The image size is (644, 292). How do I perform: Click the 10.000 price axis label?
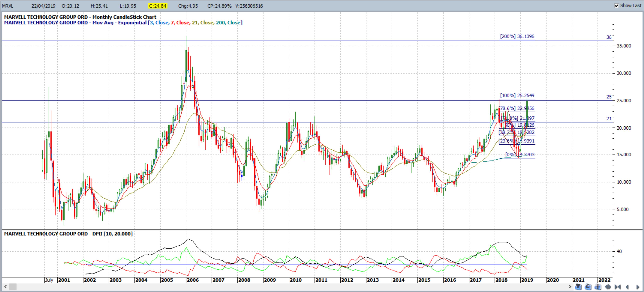click(624, 182)
